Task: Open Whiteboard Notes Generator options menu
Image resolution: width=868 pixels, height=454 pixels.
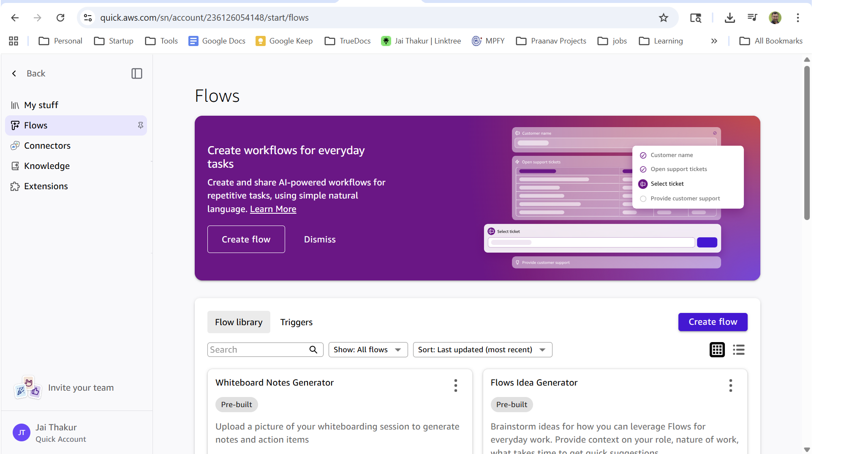Action: tap(456, 385)
